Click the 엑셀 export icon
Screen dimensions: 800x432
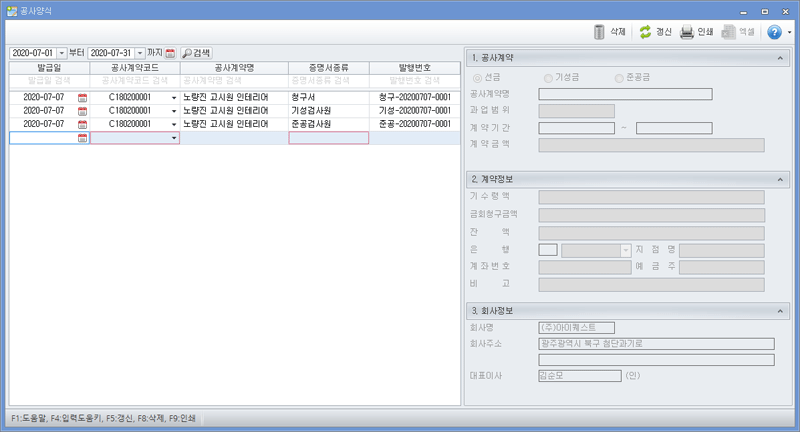[x=729, y=32]
